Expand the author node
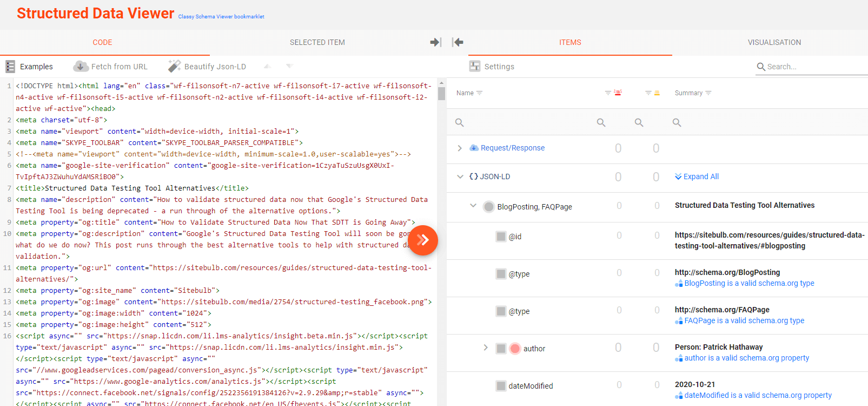The image size is (868, 406). point(486,348)
